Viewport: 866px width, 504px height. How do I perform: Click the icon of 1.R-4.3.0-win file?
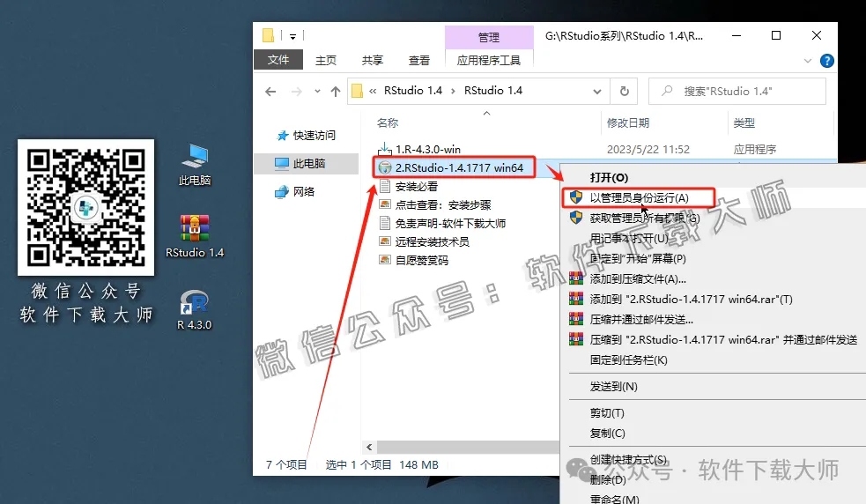pyautogui.click(x=384, y=149)
